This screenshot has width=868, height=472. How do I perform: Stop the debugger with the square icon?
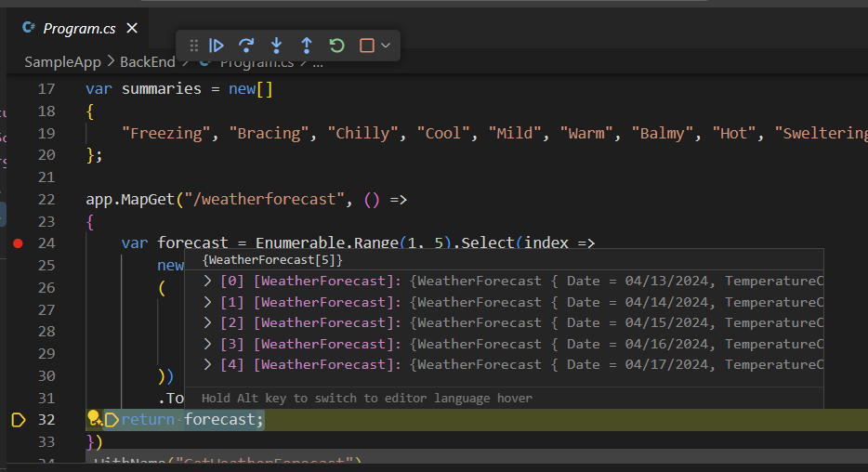point(366,46)
